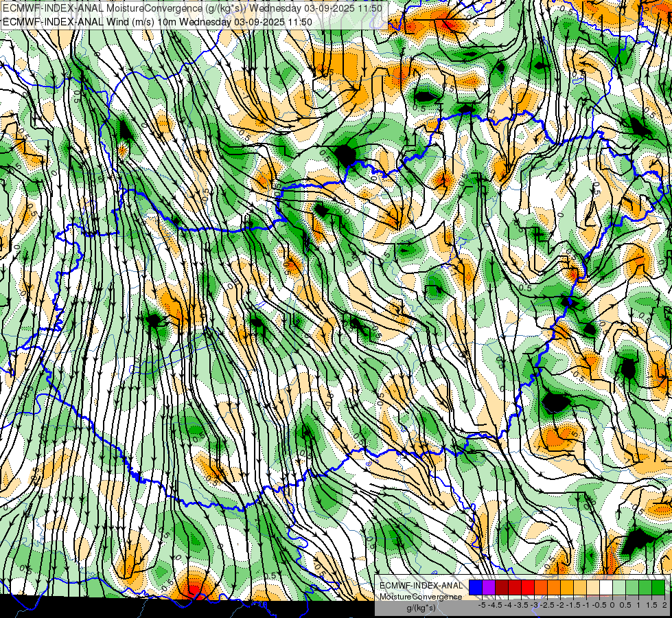672x618 pixels.
Task: Click the white legend color swatch
Action: coord(606,587)
